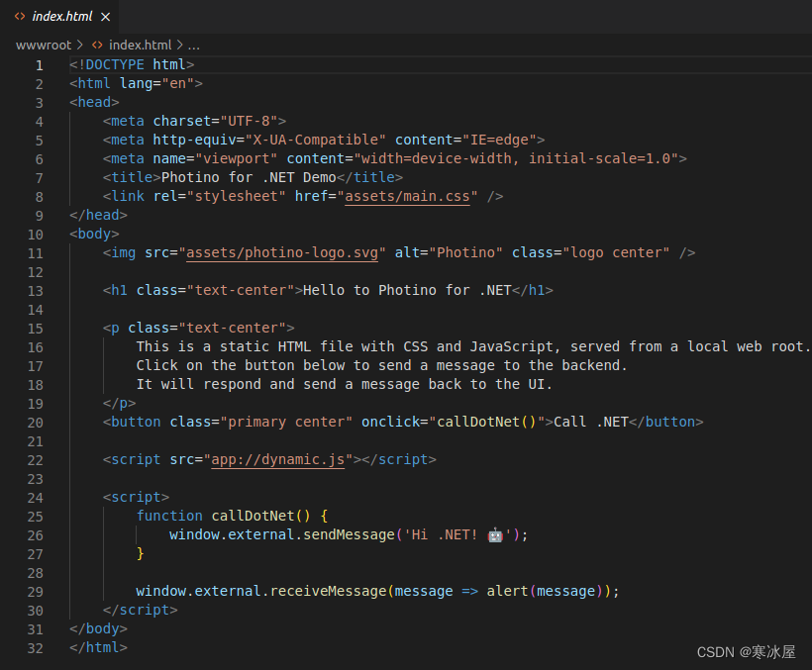Follow the app://dynamic.js link
Image resolution: width=812 pixels, height=670 pixels.
[278, 460]
